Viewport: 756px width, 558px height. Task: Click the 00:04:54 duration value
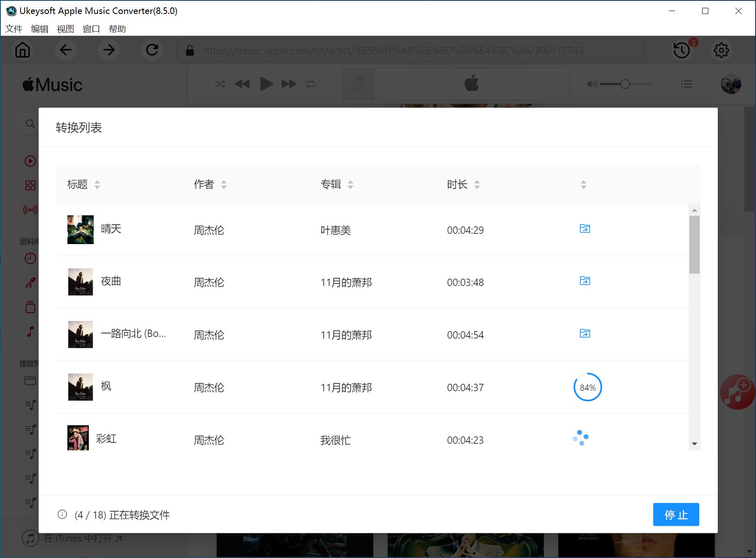pyautogui.click(x=465, y=335)
